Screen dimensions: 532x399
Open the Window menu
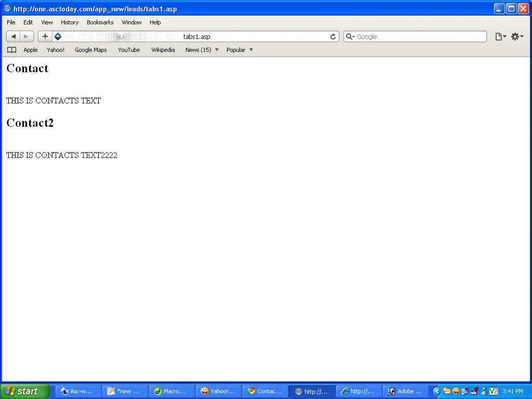(x=132, y=22)
